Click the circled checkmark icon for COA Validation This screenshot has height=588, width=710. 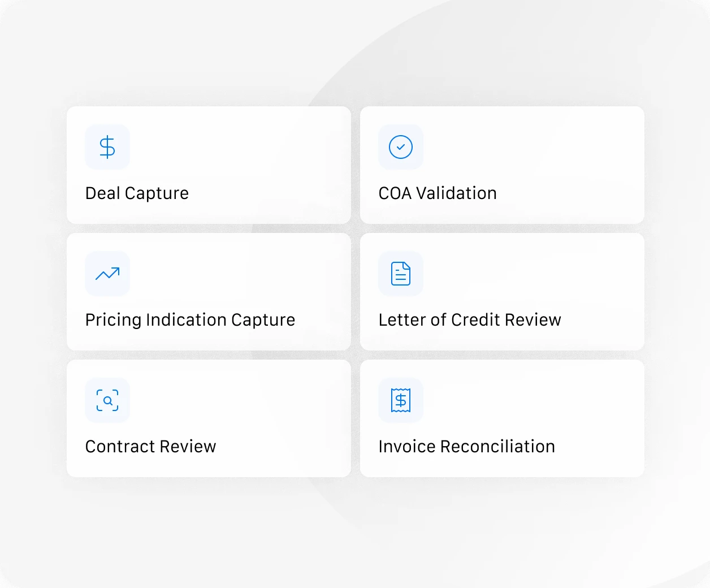pos(401,147)
